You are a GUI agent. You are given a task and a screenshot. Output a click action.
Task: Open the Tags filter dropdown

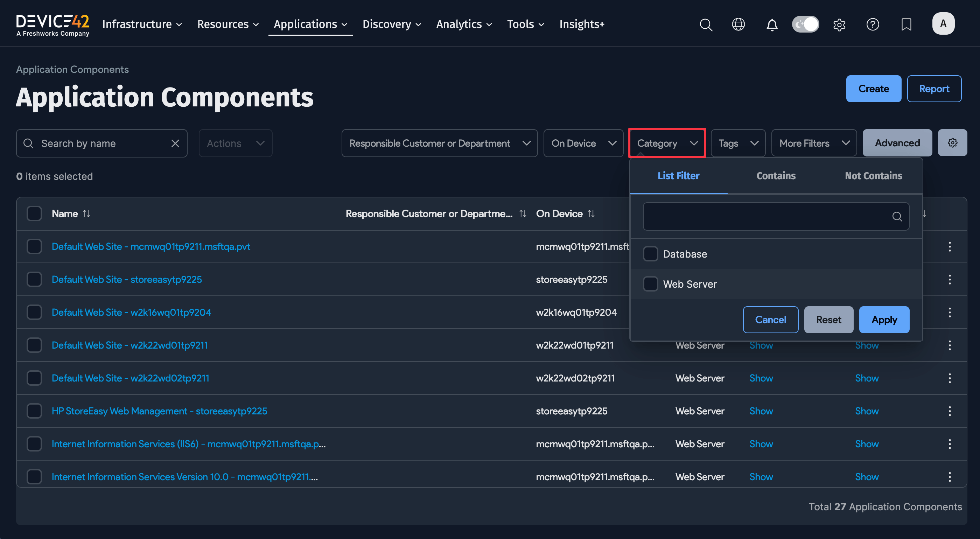tap(737, 143)
